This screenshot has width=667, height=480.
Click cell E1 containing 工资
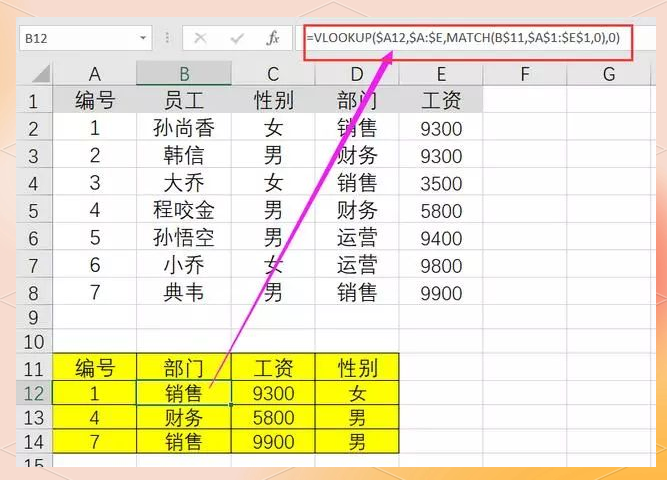(441, 100)
